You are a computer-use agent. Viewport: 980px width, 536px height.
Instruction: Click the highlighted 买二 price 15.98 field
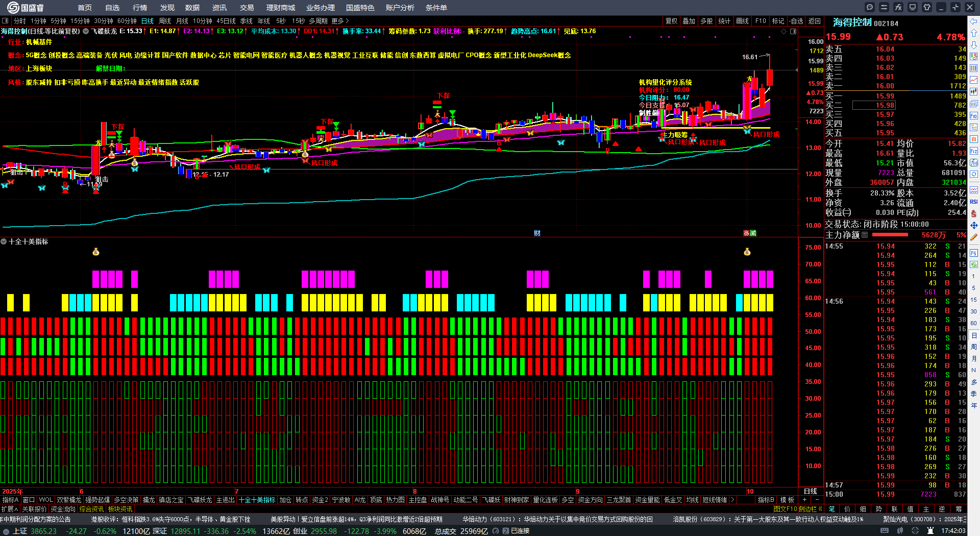click(x=873, y=105)
